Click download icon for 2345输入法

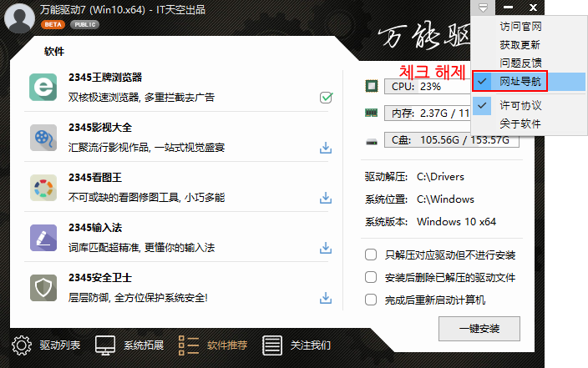[326, 248]
